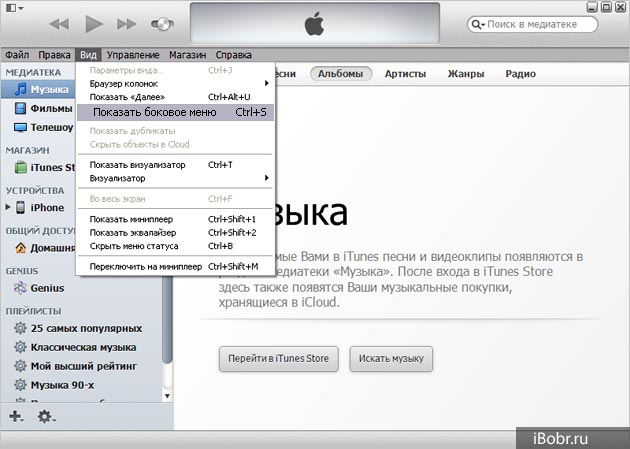630x449 pixels.
Task: Minimize the iTunes window
Action: point(592,7)
